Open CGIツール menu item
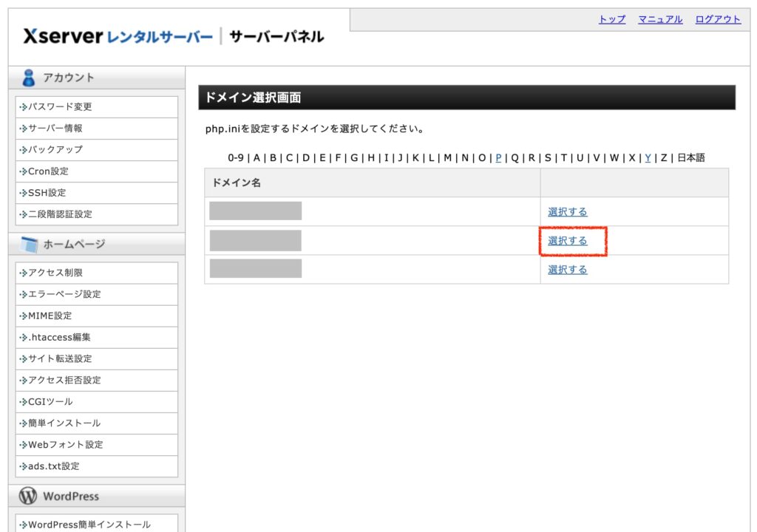Screen dimensions: 757x532 pos(97,402)
